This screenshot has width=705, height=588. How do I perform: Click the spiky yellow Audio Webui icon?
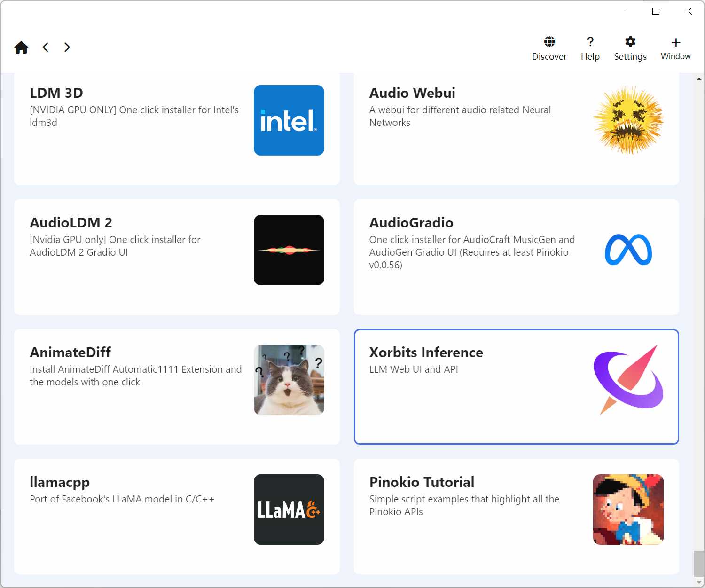[628, 120]
